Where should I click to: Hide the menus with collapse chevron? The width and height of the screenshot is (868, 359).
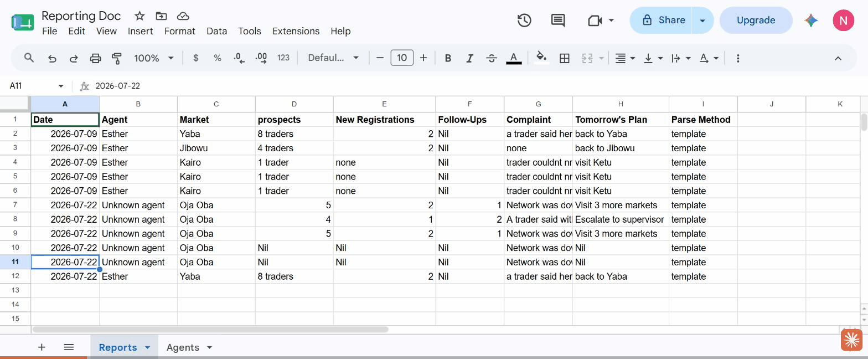coord(838,58)
